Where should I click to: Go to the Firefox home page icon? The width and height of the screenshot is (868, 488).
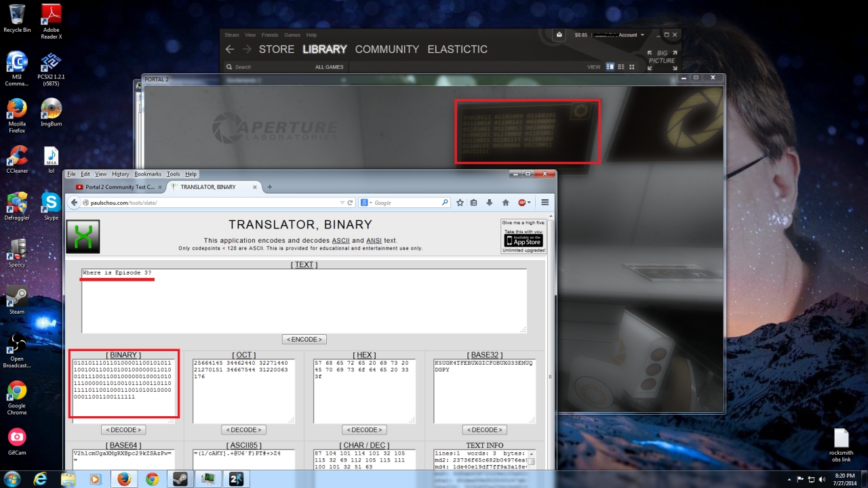coord(505,203)
